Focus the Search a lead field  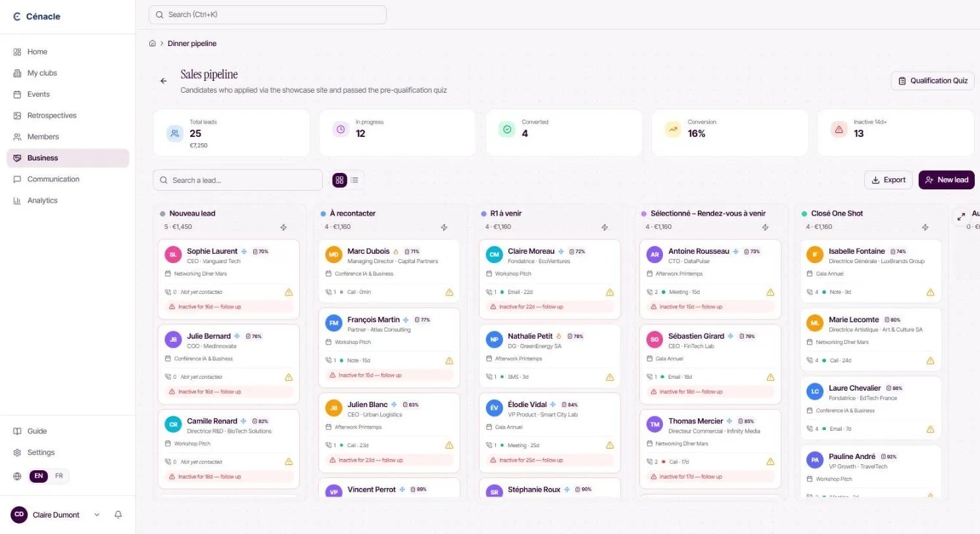click(238, 180)
